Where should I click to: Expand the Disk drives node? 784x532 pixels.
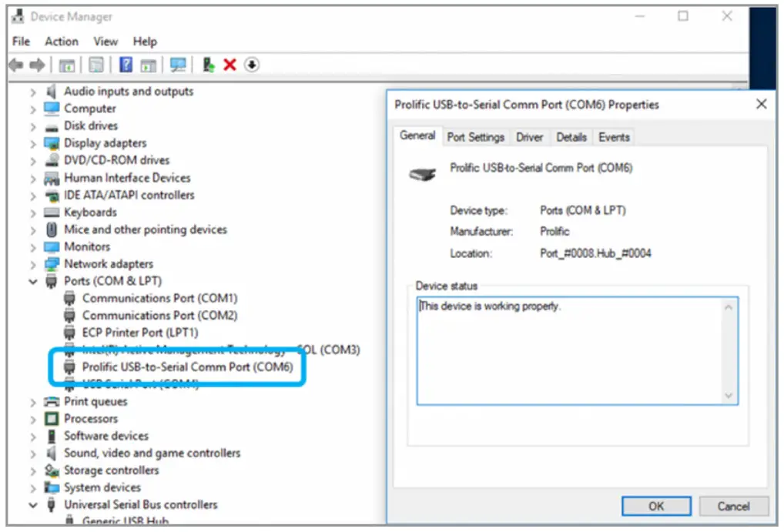pos(33,126)
